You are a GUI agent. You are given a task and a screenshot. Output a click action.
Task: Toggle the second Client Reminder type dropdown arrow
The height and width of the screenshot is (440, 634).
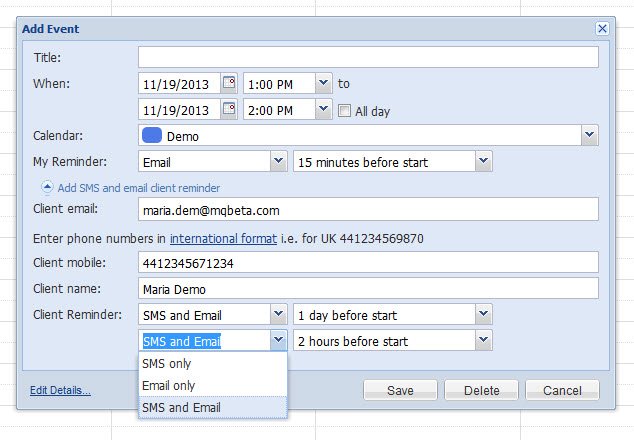tap(279, 340)
